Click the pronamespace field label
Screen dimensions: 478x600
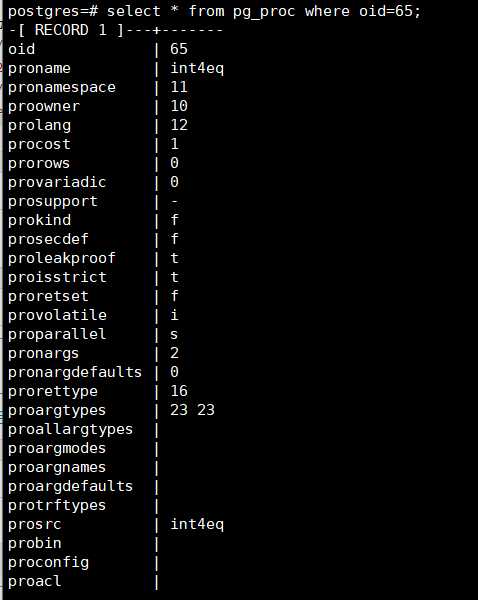pyautogui.click(x=62, y=88)
